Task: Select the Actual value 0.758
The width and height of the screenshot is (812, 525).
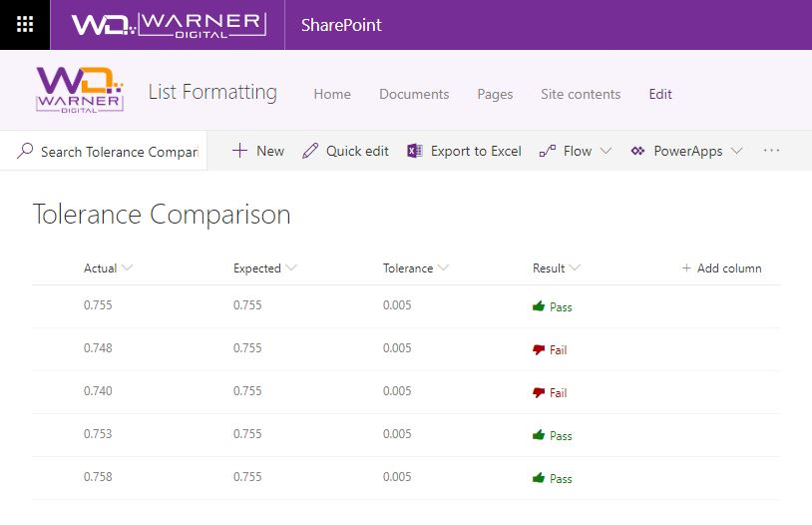Action: pyautogui.click(x=98, y=477)
